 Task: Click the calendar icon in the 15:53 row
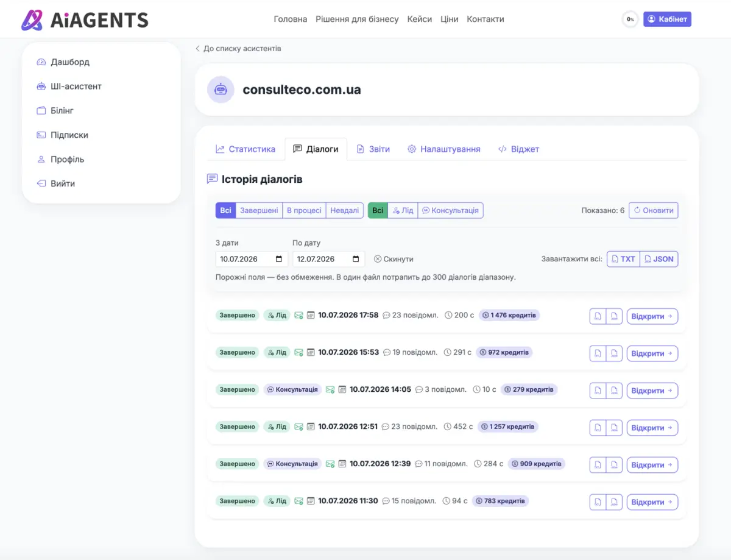point(311,352)
